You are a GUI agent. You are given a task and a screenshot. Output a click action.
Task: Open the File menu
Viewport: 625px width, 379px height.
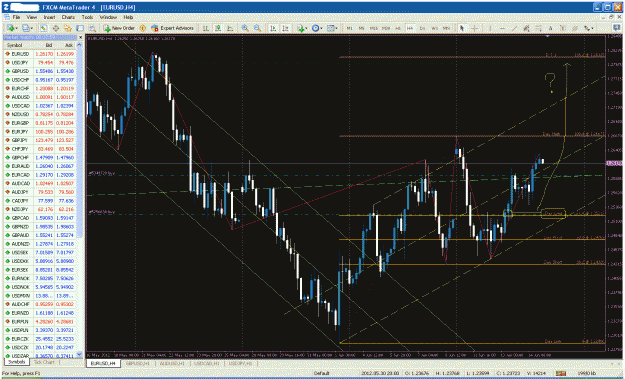tap(16, 18)
